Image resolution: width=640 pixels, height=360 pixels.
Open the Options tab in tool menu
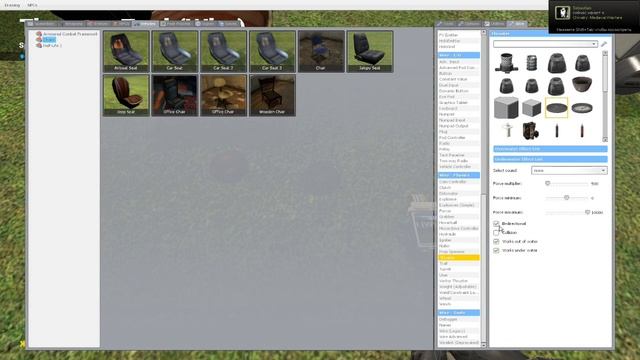pos(469,24)
